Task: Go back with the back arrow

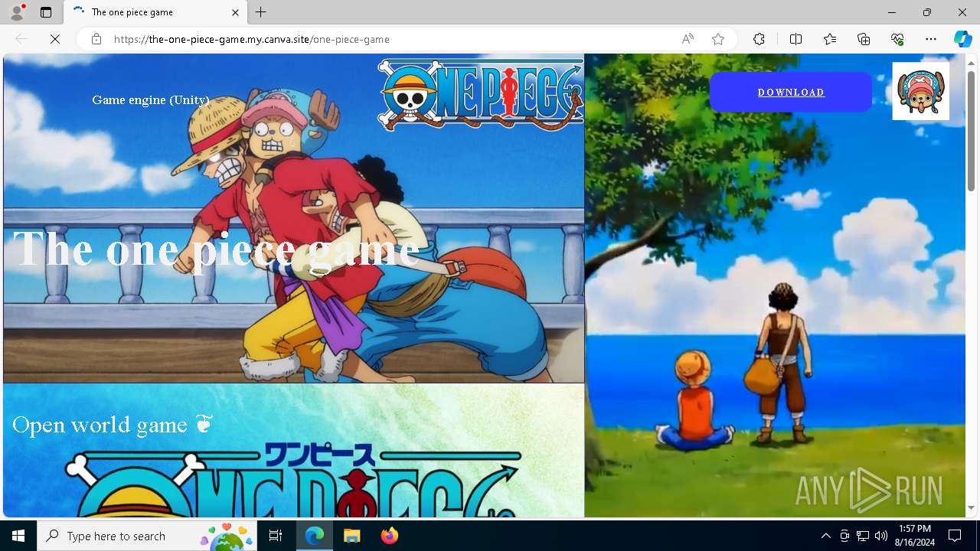Action: 21,39
